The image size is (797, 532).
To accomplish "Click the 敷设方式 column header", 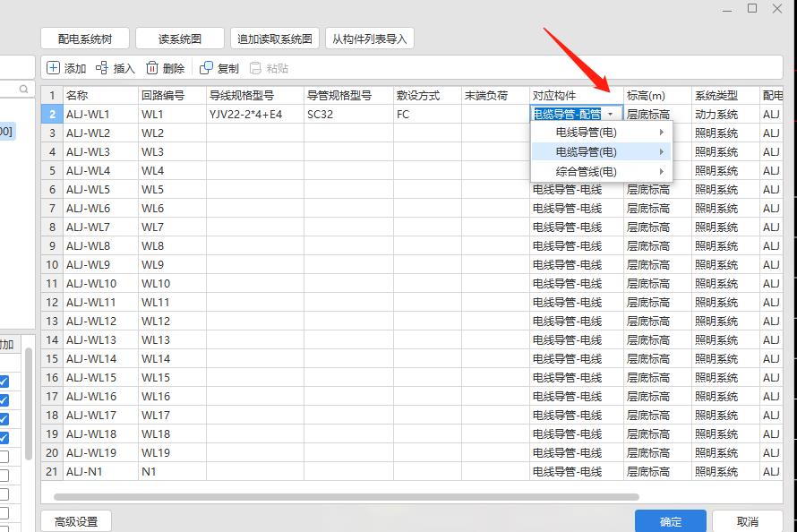I will pyautogui.click(x=427, y=96).
